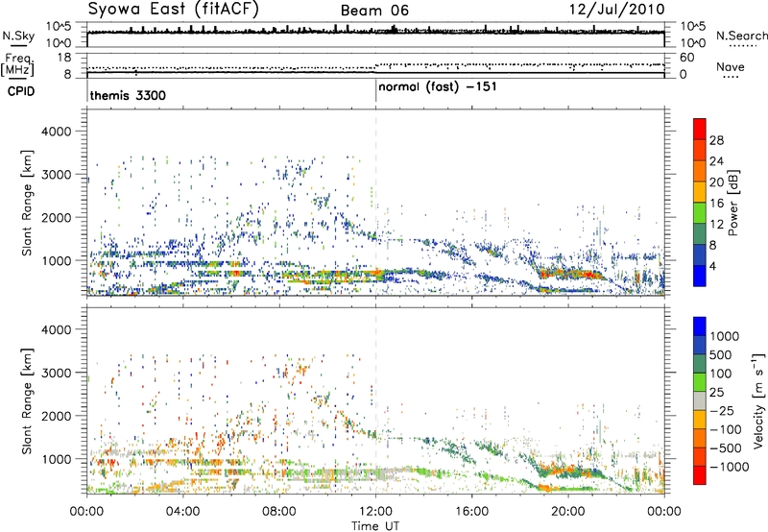
Task: Click the 'normal (fast) -151' CPID text
Action: tap(438, 87)
